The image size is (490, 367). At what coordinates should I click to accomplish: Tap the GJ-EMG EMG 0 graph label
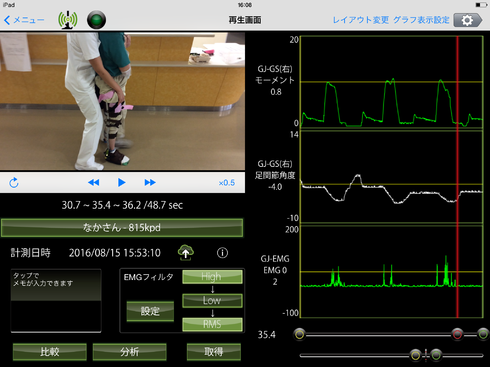pyautogui.click(x=275, y=270)
